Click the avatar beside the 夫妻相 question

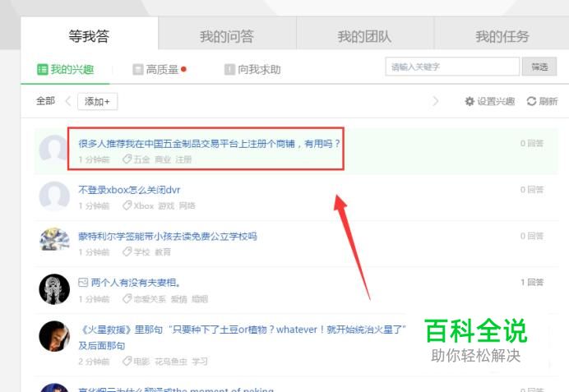click(x=54, y=289)
